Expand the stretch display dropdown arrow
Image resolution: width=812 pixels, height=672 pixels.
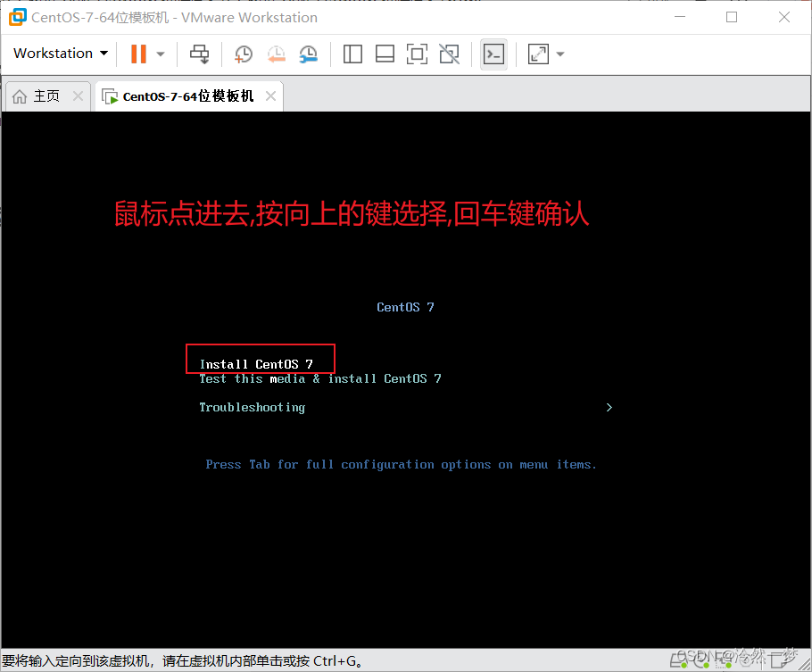(560, 54)
